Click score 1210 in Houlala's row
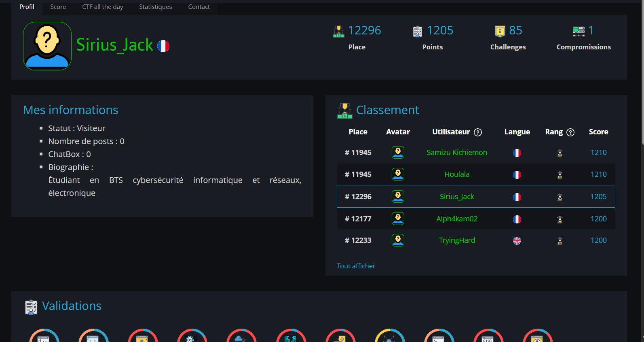Image resolution: width=644 pixels, height=342 pixels. click(x=598, y=174)
